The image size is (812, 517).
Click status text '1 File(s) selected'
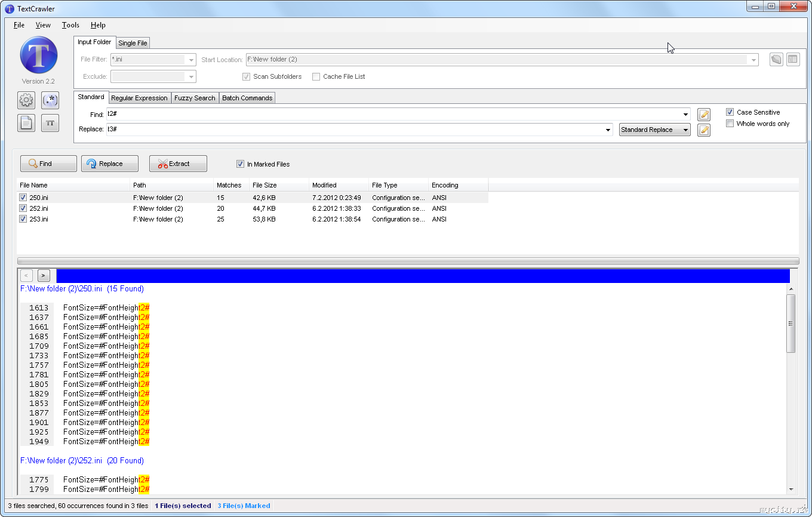point(183,506)
